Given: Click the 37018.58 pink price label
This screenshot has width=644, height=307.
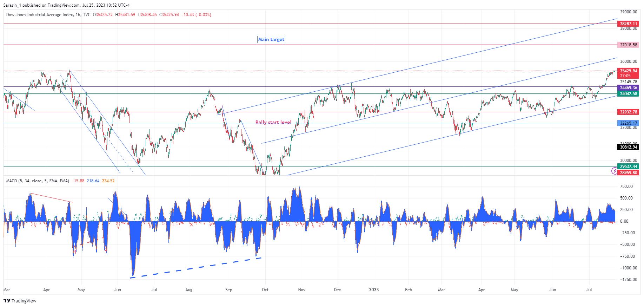Looking at the screenshot, I should (x=628, y=45).
